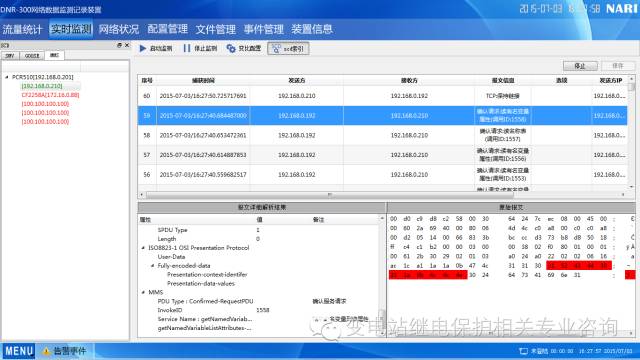Select the MMS sub-tab in the left panel

(x=54, y=55)
